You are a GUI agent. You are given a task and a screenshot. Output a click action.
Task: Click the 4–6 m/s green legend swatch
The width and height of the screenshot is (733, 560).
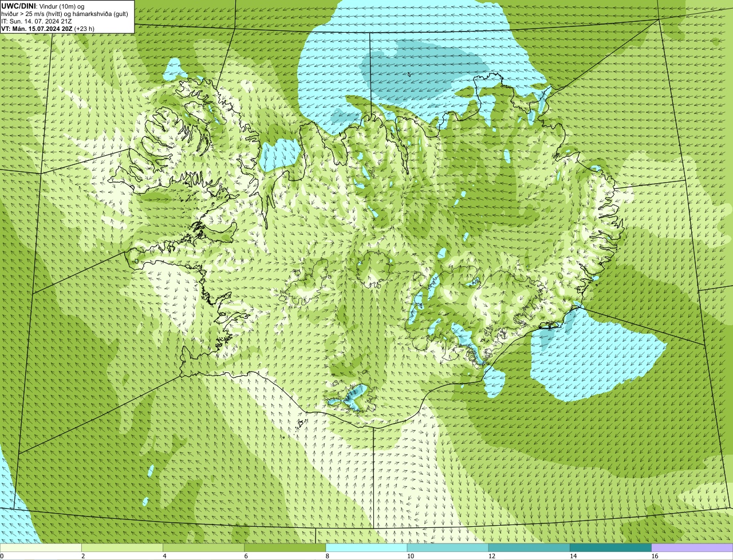pyautogui.click(x=203, y=548)
